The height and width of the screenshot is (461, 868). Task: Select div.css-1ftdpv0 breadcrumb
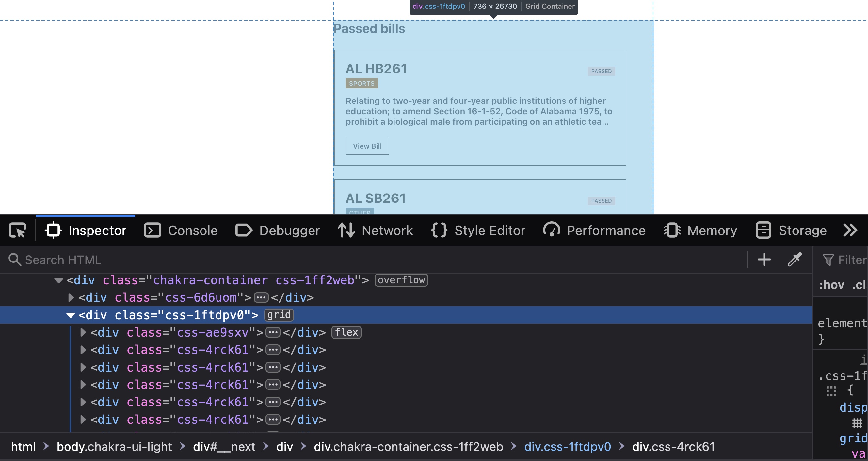coord(568,447)
